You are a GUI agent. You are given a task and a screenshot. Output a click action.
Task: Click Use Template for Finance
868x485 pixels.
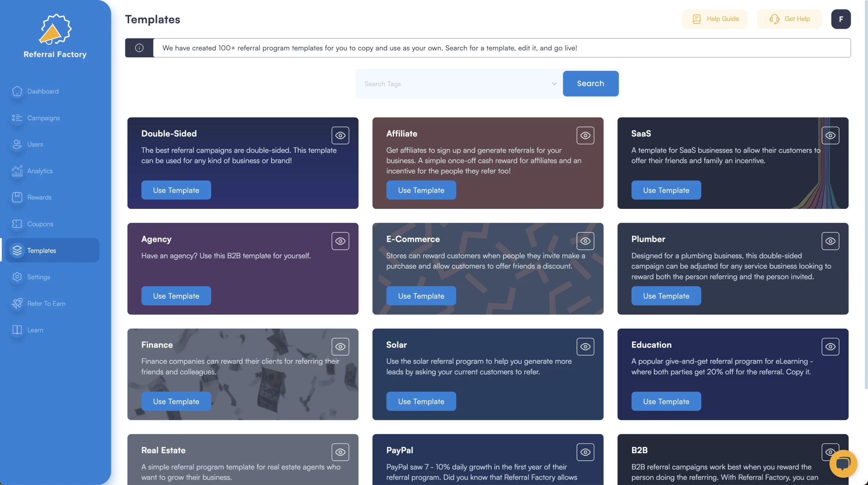coord(176,401)
